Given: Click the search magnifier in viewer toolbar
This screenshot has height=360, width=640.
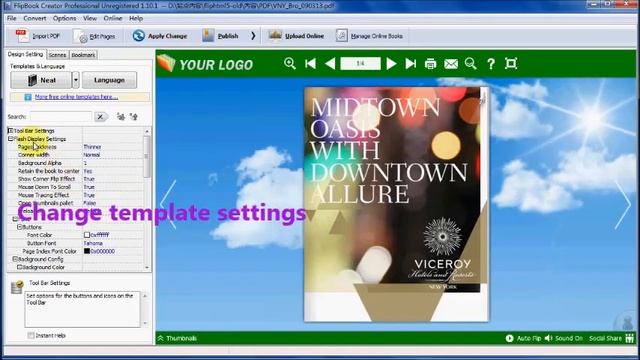Looking at the screenshot, I should (471, 63).
